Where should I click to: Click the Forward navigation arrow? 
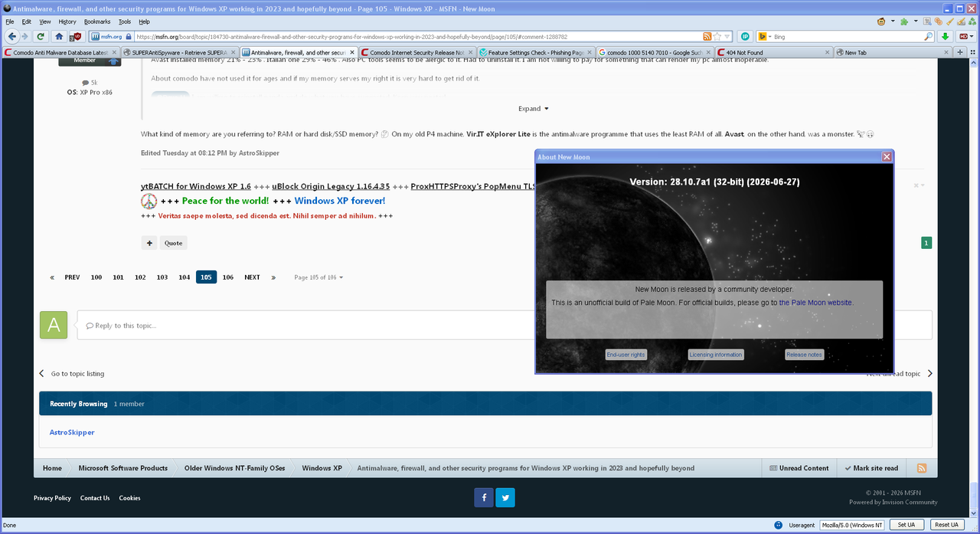pos(25,36)
